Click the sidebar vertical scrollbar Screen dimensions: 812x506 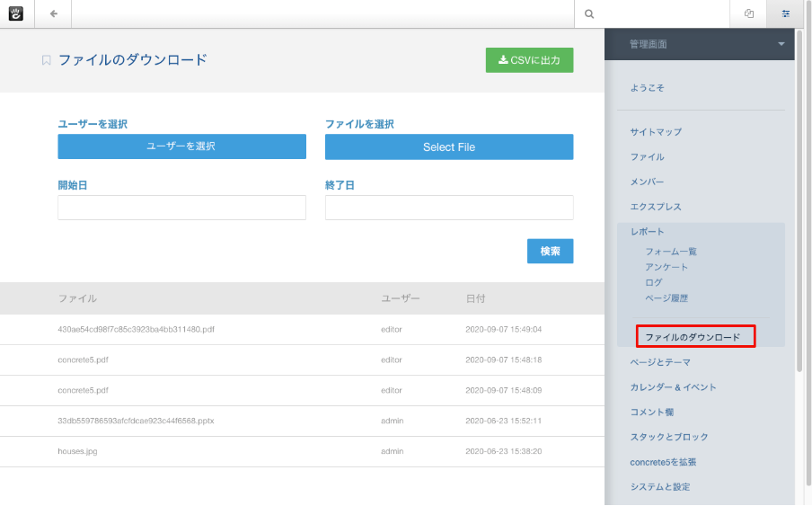[x=799, y=198]
